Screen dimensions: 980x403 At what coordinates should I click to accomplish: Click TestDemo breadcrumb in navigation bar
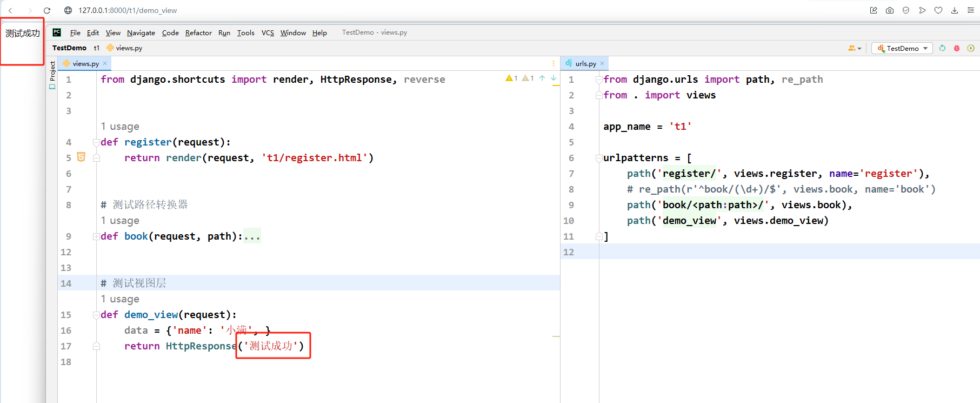coord(69,48)
